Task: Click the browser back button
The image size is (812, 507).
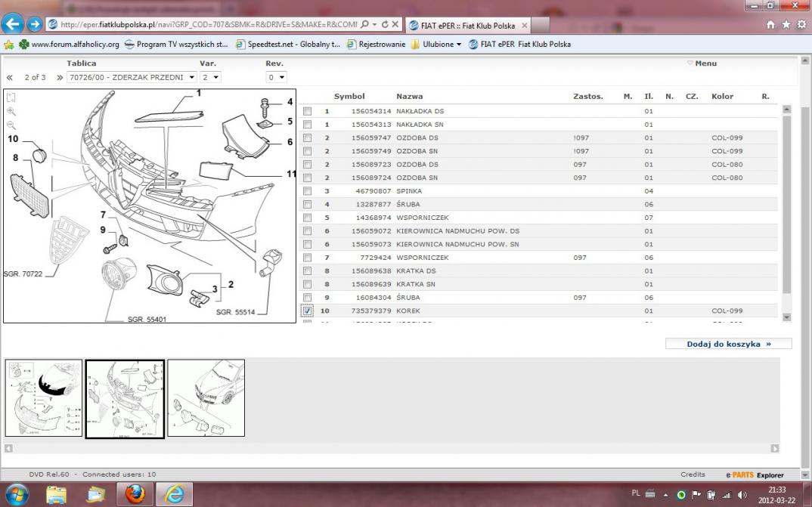Action: (x=13, y=24)
